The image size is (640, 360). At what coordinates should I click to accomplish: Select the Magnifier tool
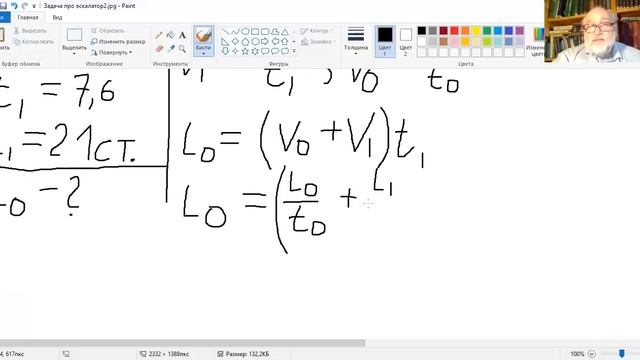(182, 49)
